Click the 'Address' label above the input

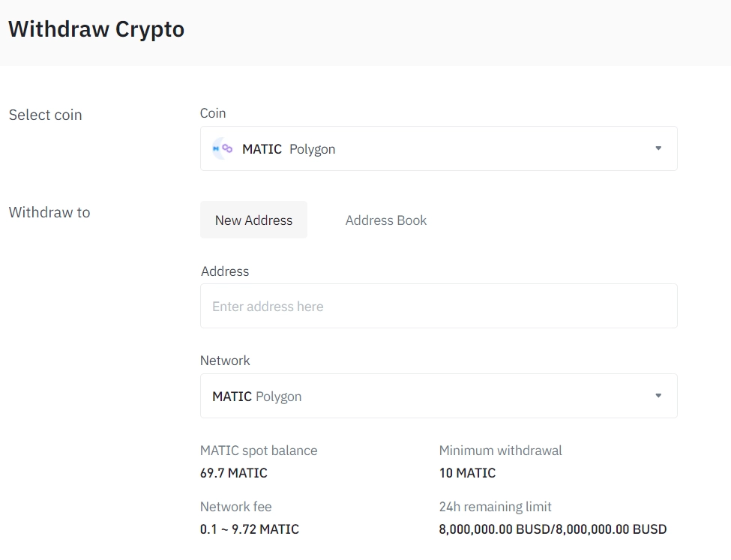[x=224, y=271]
